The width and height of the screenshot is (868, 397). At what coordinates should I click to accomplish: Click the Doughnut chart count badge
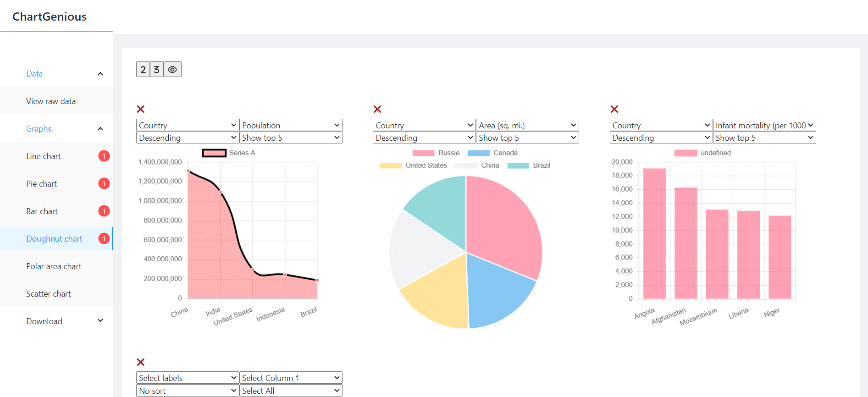click(104, 239)
